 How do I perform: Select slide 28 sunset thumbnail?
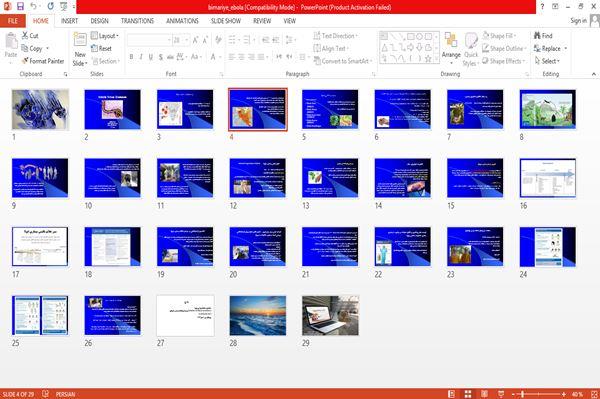pyautogui.click(x=258, y=316)
